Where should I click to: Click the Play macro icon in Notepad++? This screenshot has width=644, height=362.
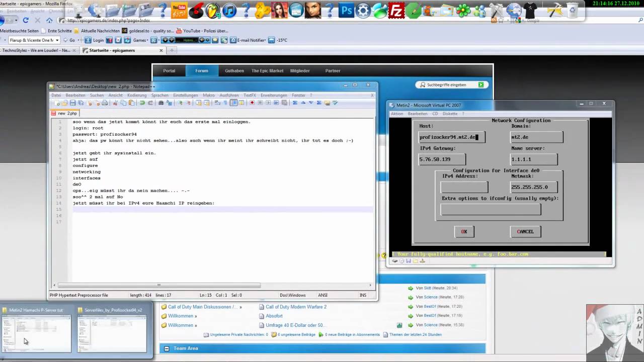click(268, 103)
